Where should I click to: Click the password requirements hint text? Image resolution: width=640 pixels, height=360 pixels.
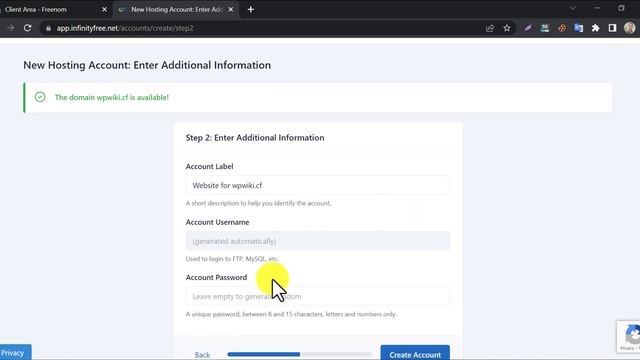coord(291,314)
